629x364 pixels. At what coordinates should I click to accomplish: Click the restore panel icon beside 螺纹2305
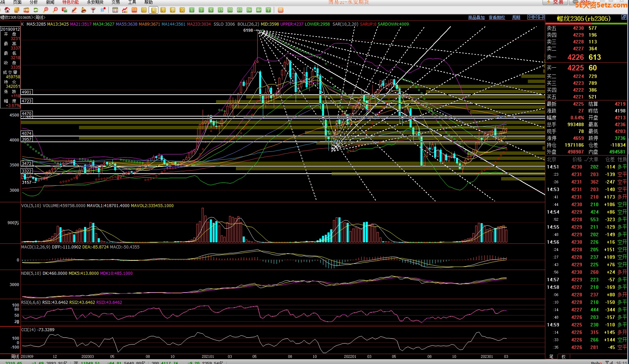tap(624, 17)
